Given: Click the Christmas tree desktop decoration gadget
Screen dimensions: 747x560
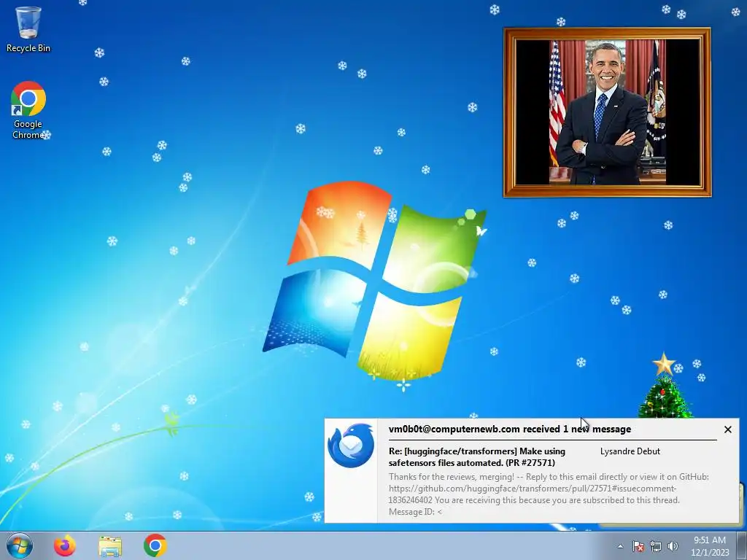Looking at the screenshot, I should (x=665, y=386).
